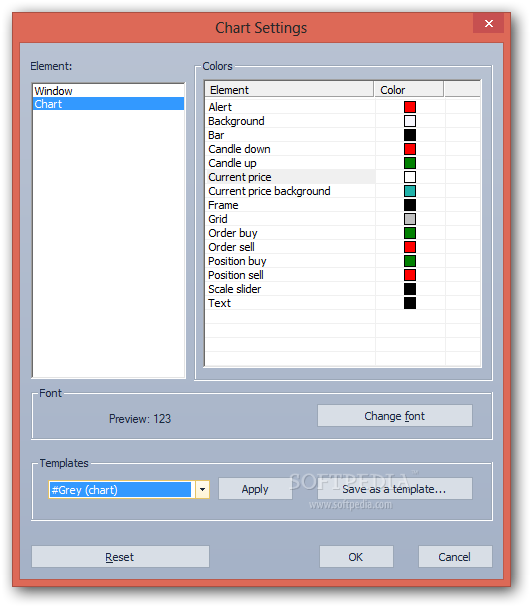The width and height of the screenshot is (531, 607).
Task: Change the Candle down color swatch
Action: [x=410, y=149]
